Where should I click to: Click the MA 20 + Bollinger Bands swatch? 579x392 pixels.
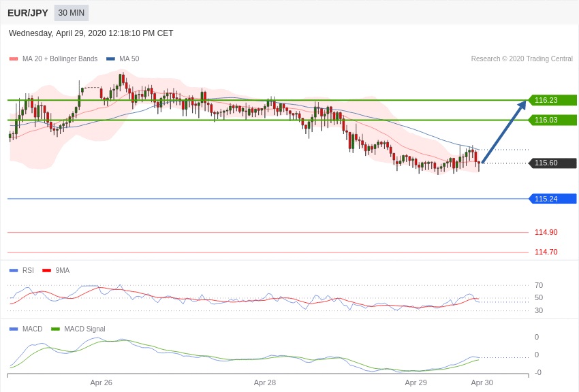[x=14, y=59]
